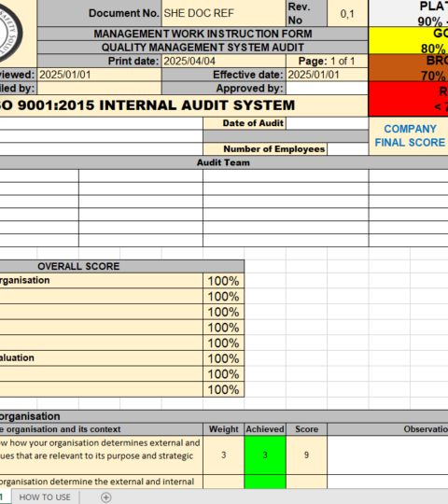Click the Number of Employees label
This screenshot has height=504, width=448.
pyautogui.click(x=265, y=149)
